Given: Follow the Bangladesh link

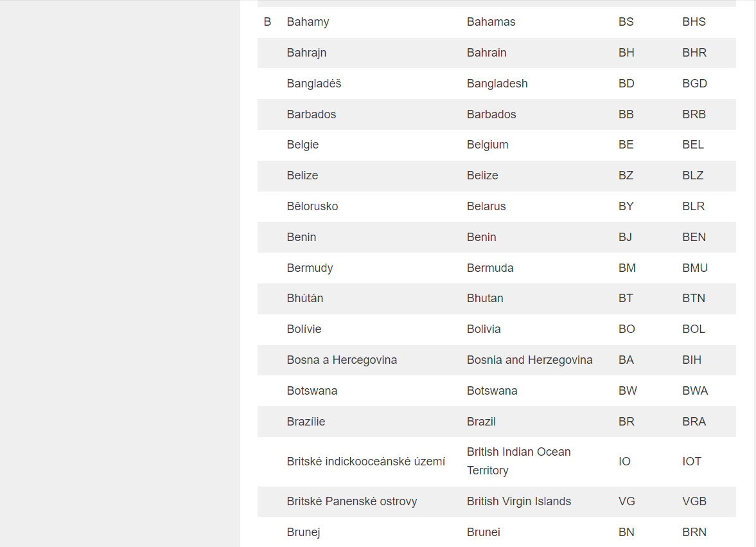Looking at the screenshot, I should tap(497, 84).
